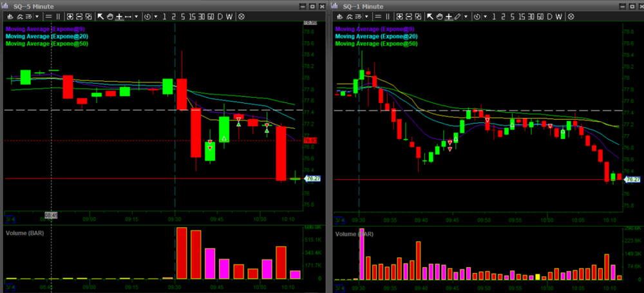Pick the pencil draw tool in 1 Minute chart
The height and width of the screenshot is (293, 644).
point(457,16)
